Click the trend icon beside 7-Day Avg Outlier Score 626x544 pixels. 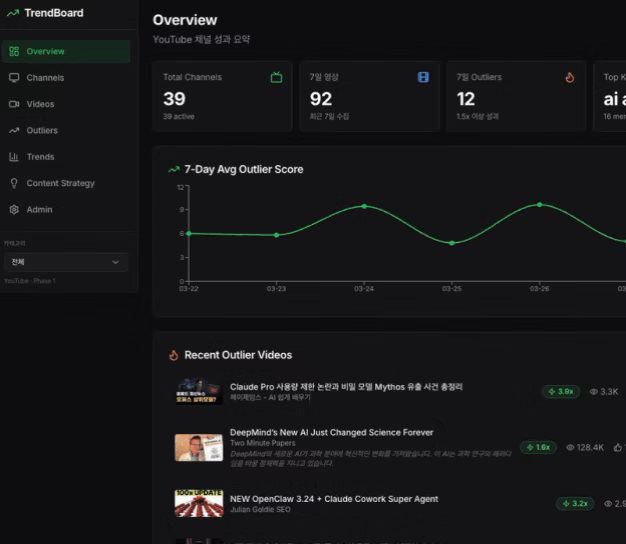coord(174,170)
